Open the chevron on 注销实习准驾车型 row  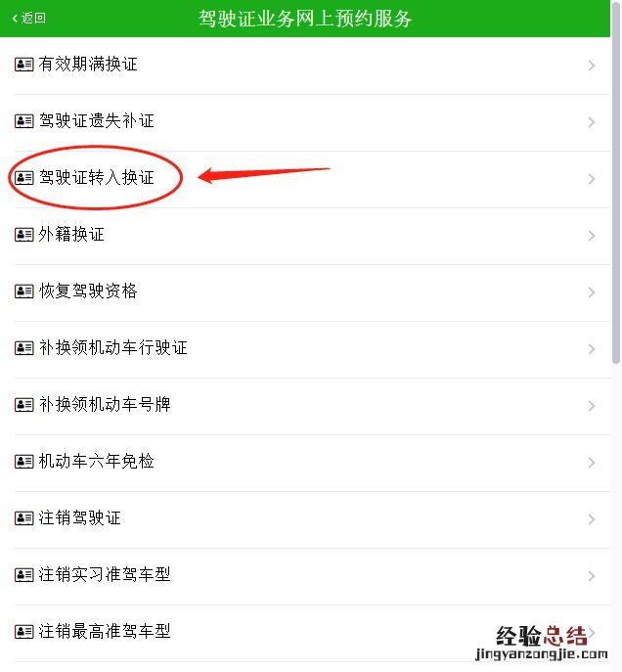tap(592, 576)
